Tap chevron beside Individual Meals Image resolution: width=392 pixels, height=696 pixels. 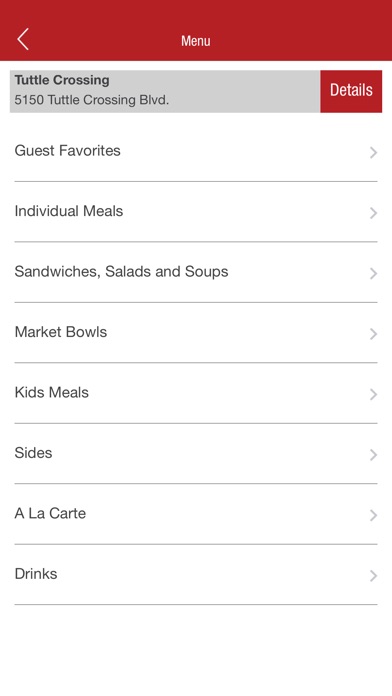pos(373,213)
